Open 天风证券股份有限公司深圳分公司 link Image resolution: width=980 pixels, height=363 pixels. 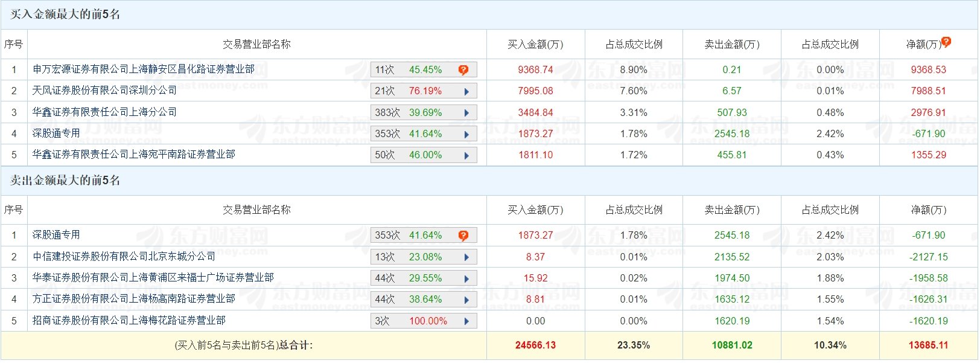104,91
